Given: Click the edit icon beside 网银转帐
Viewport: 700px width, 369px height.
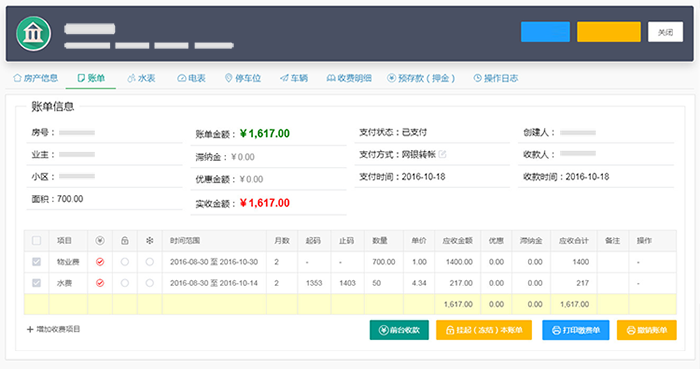Looking at the screenshot, I should tap(442, 154).
